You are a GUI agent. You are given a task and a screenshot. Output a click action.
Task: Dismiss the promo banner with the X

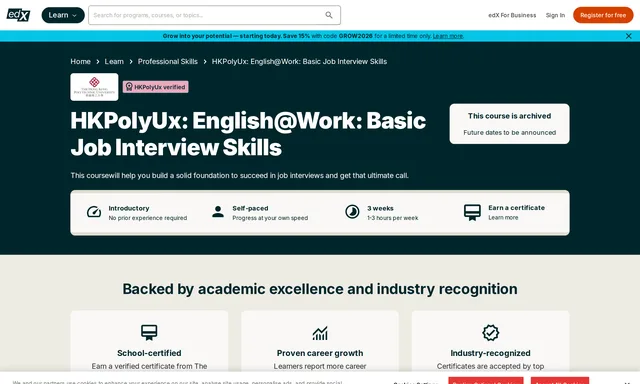coord(629,36)
